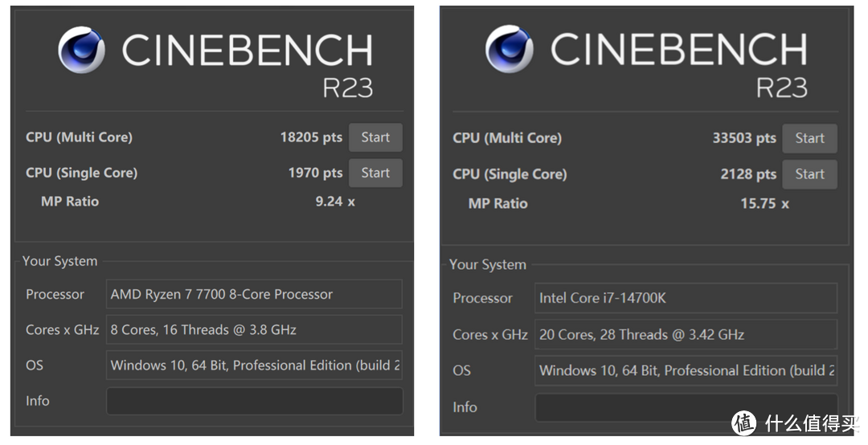868x445 pixels.
Task: Click CPU (Single Core) label in Ryzen window
Action: click(81, 173)
